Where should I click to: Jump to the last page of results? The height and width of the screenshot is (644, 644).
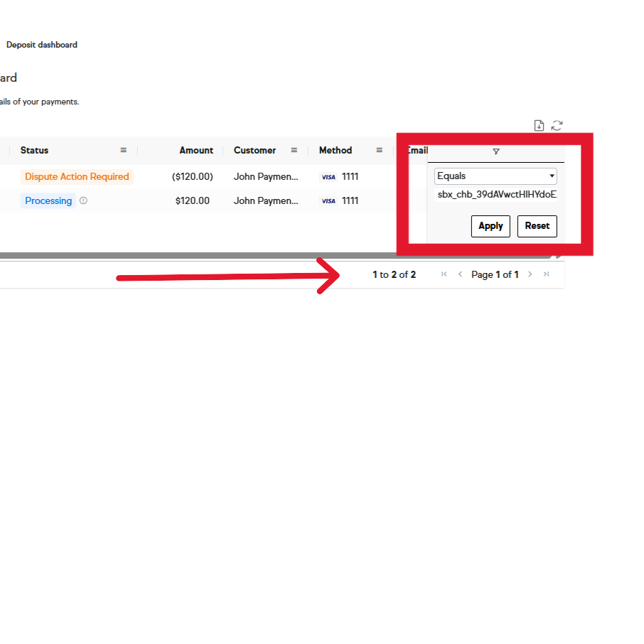(546, 274)
